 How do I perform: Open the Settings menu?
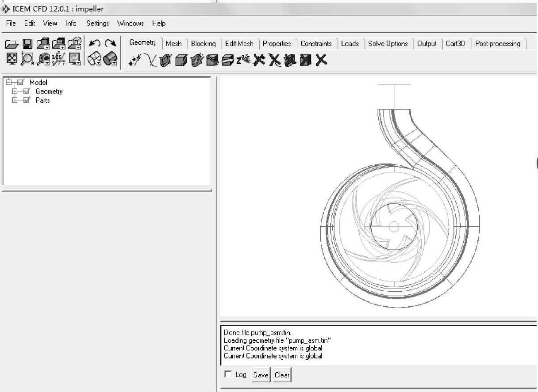click(97, 23)
